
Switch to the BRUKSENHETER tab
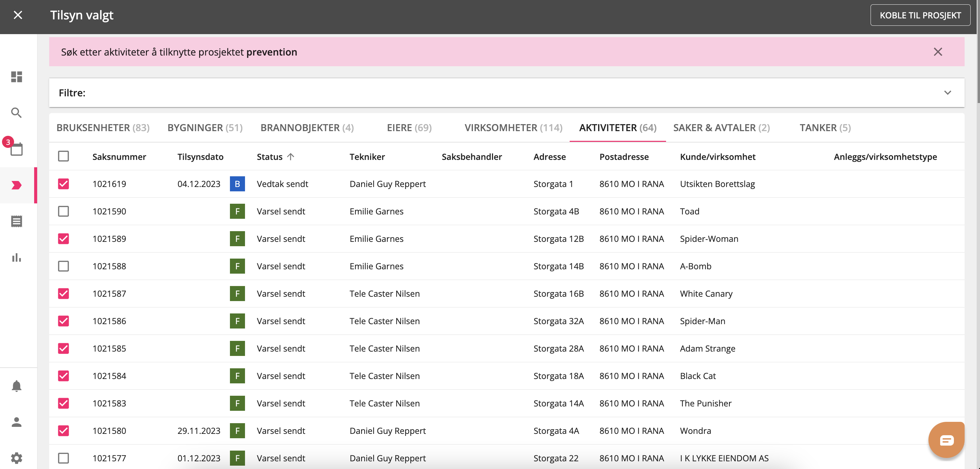(x=103, y=128)
